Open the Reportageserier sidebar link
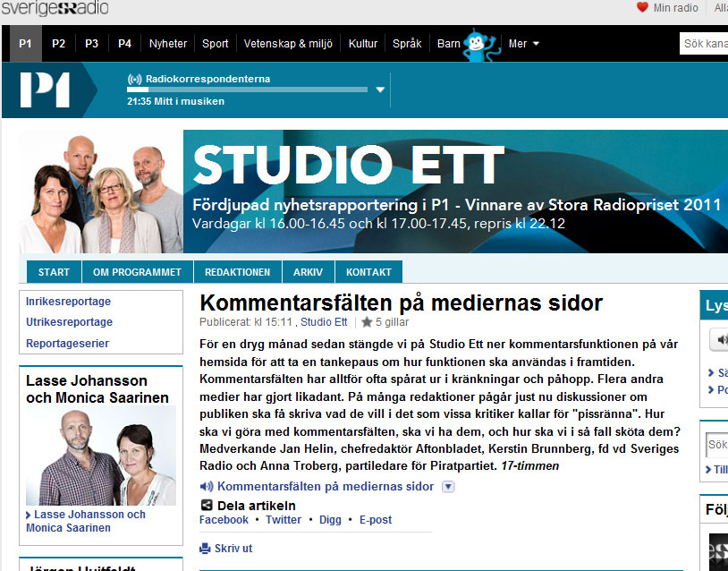728x571 pixels. point(67,344)
